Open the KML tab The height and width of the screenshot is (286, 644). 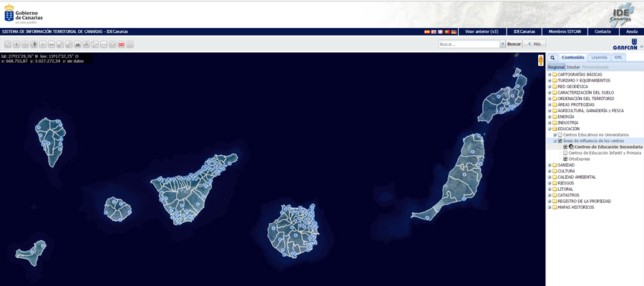[x=618, y=57]
